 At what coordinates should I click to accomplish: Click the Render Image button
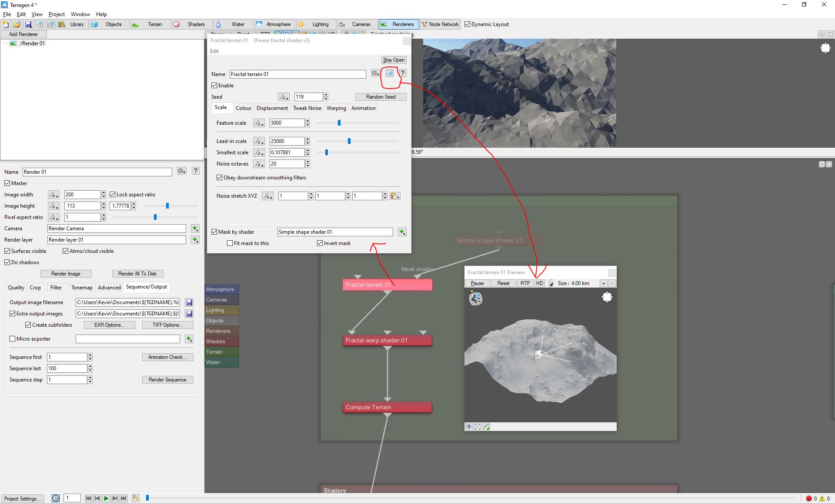coord(66,274)
